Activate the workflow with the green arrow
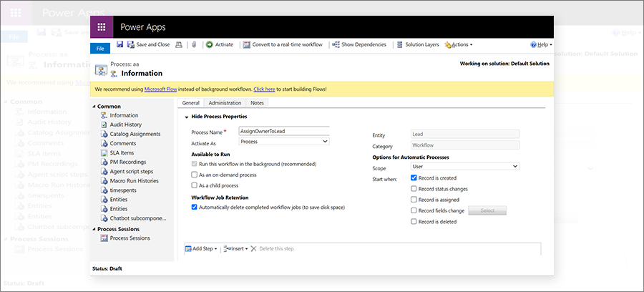The height and width of the screenshot is (292, 644). pyautogui.click(x=220, y=45)
